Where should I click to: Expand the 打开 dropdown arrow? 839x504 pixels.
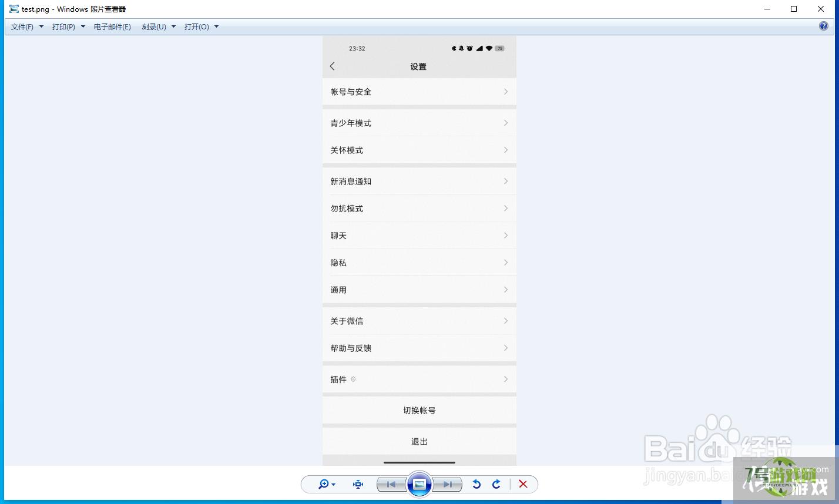216,26
